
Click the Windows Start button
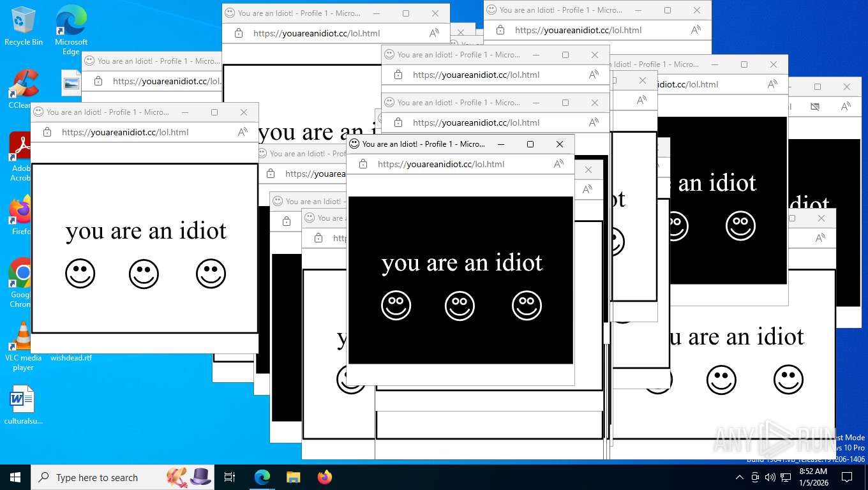click(x=15, y=477)
